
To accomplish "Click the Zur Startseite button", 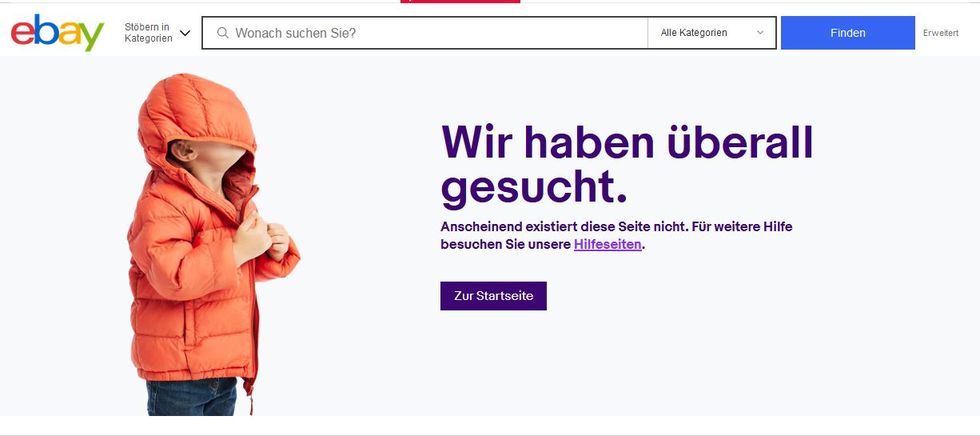I will [x=493, y=296].
